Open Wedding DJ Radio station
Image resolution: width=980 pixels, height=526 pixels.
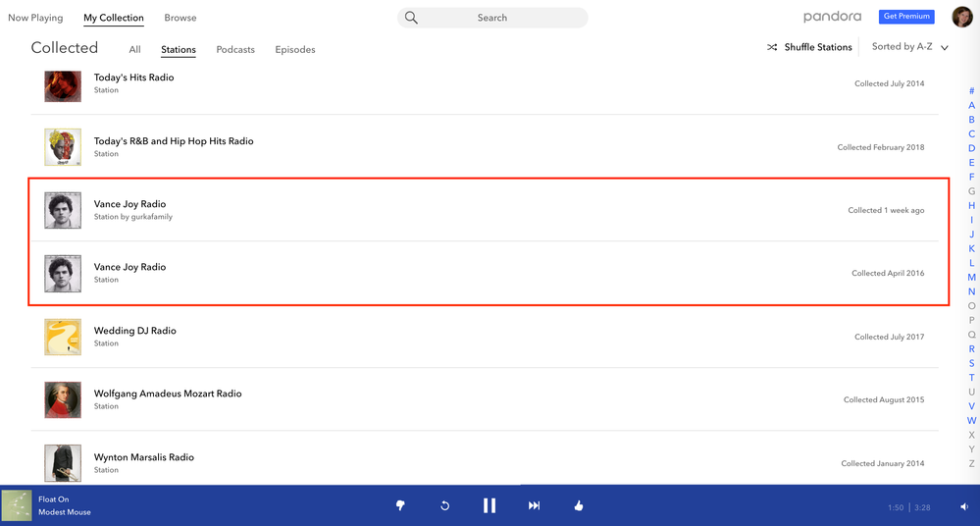click(x=135, y=331)
